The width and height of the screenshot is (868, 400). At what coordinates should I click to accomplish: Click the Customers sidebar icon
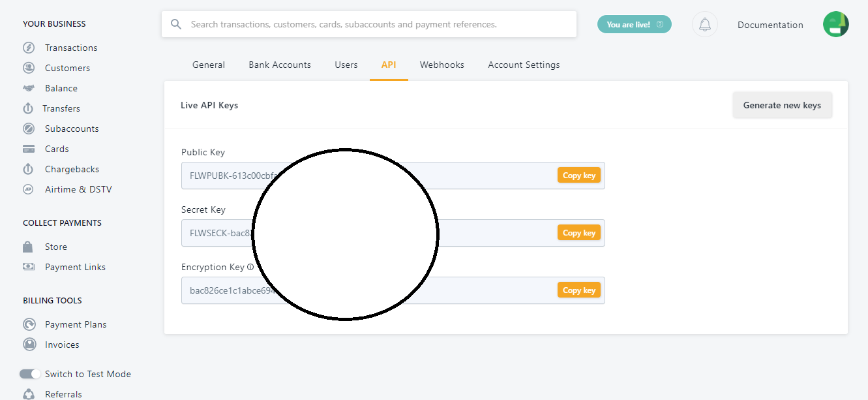pos(29,68)
